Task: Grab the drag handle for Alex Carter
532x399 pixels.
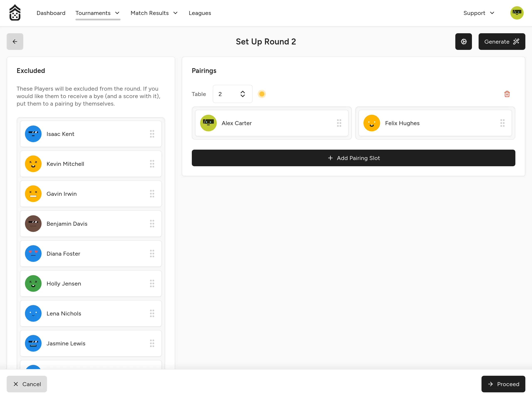Action: click(x=339, y=123)
